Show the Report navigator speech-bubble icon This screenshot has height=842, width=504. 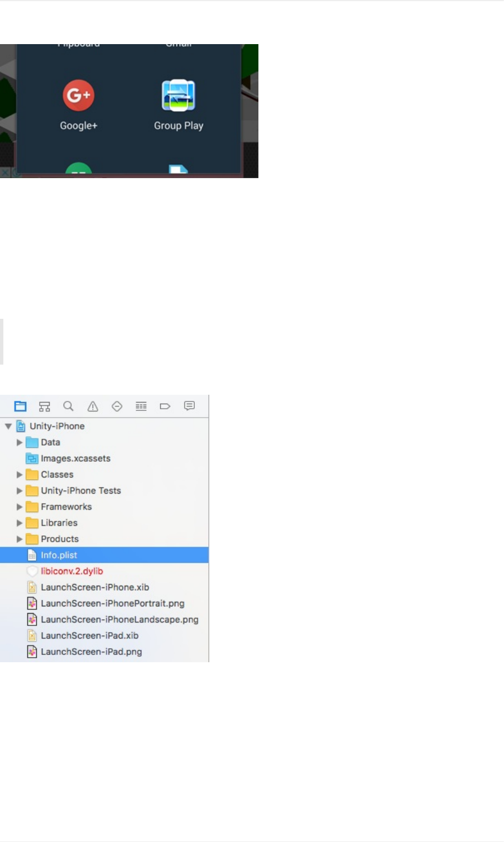(x=190, y=406)
